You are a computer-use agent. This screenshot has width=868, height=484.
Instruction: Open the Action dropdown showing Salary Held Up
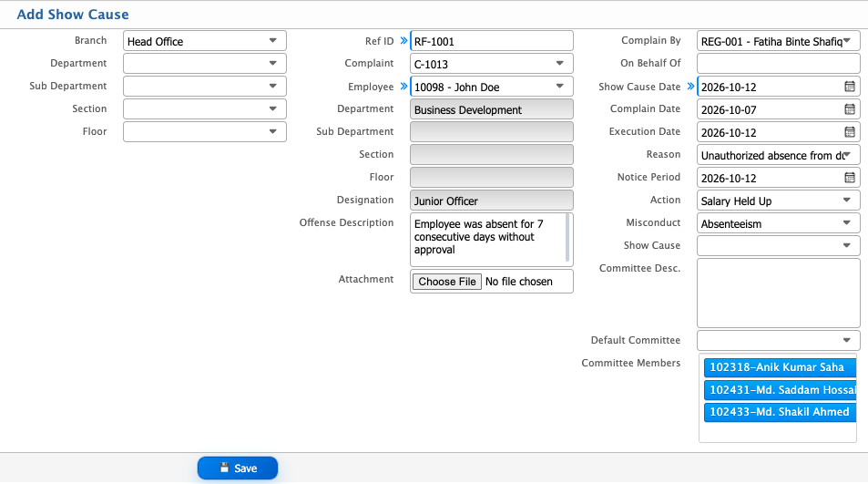tap(779, 200)
